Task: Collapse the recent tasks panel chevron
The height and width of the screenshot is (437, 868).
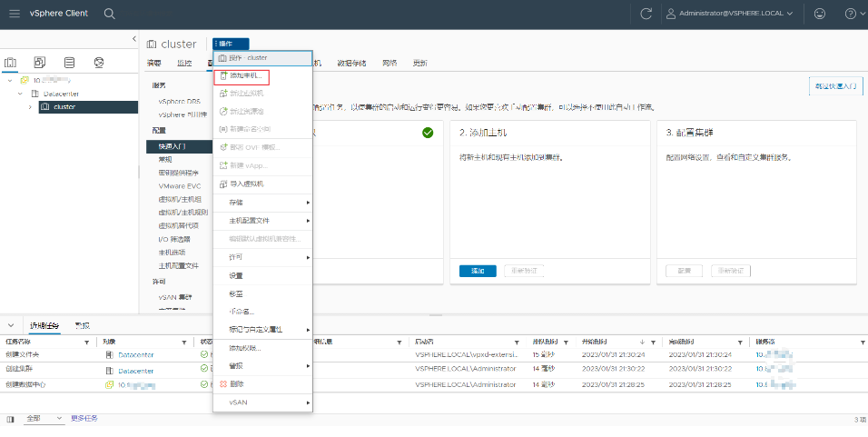Action: pos(11,325)
